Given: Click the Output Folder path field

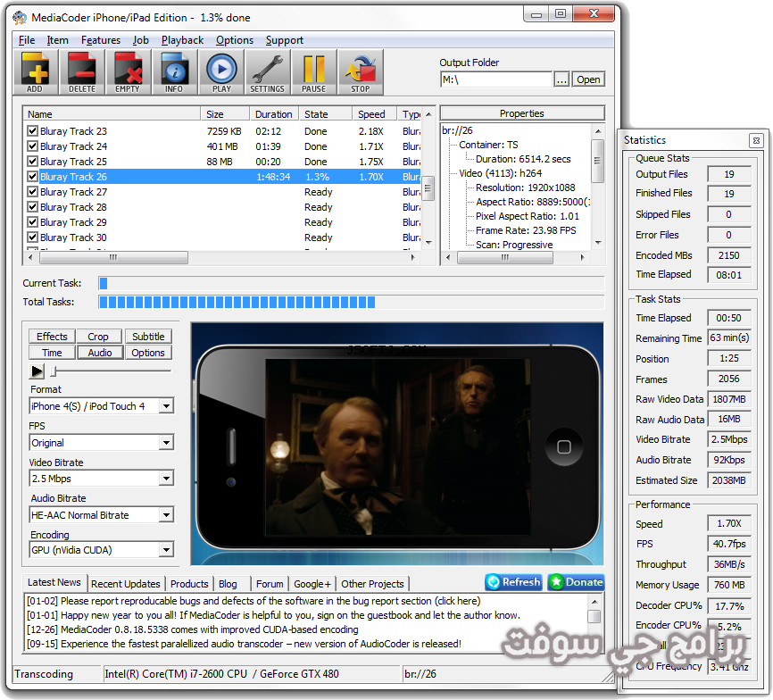Looking at the screenshot, I should coord(496,79).
